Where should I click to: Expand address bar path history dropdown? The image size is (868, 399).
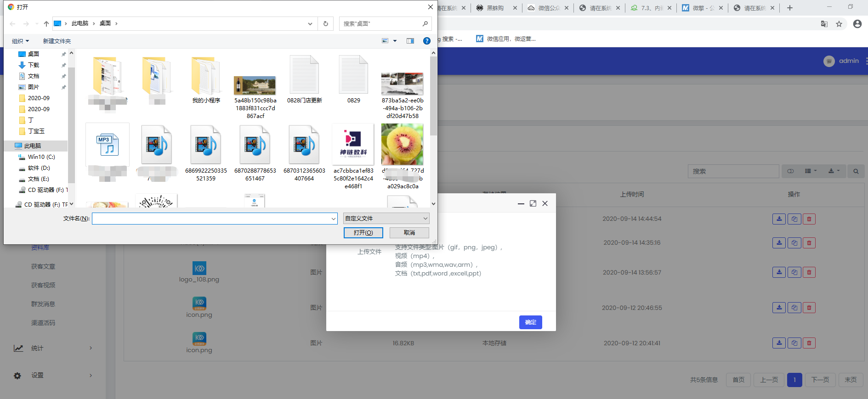click(x=310, y=24)
